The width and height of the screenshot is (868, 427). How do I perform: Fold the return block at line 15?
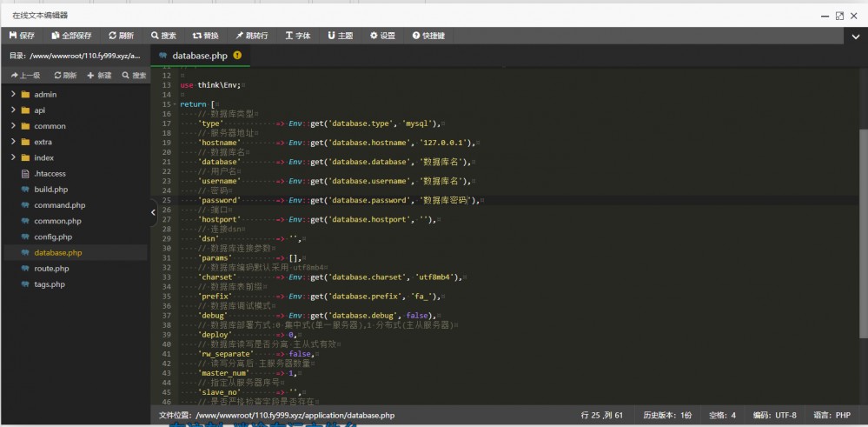(x=175, y=104)
